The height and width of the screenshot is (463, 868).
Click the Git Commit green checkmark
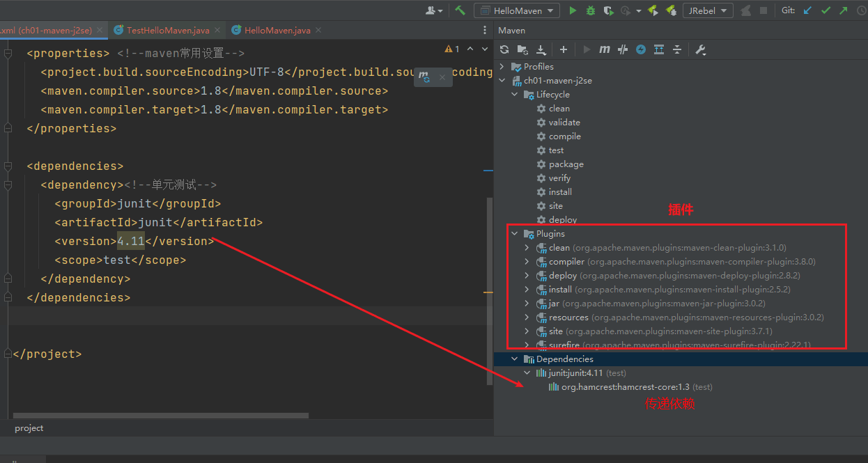(x=826, y=10)
